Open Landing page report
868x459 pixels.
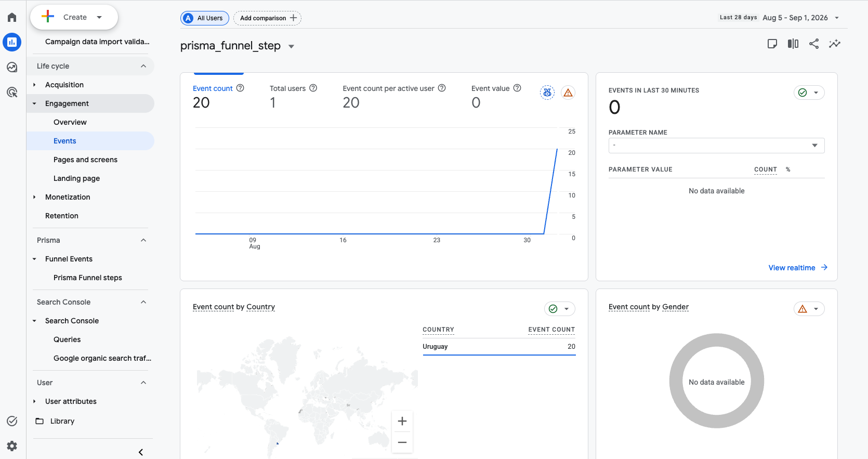[76, 178]
